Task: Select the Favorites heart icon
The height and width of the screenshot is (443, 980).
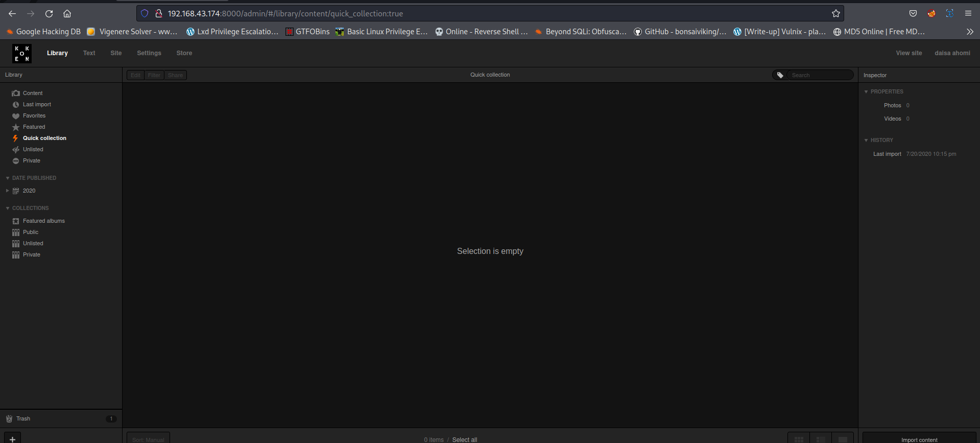Action: 16,116
